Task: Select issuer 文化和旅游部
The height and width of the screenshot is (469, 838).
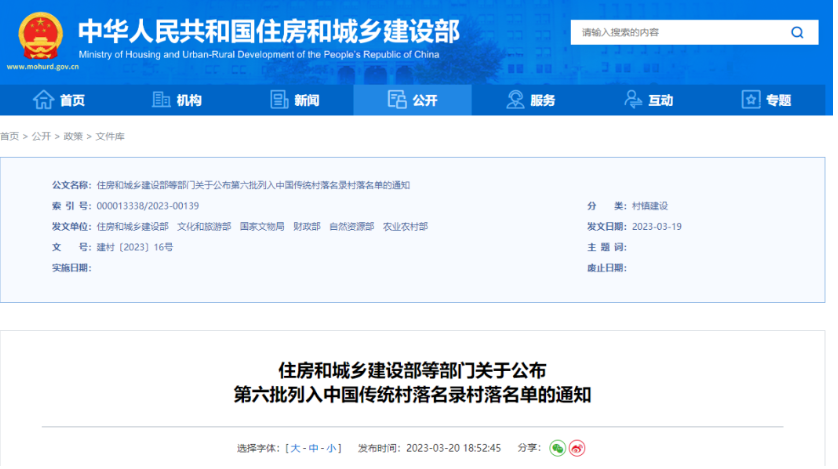Action: point(205,228)
